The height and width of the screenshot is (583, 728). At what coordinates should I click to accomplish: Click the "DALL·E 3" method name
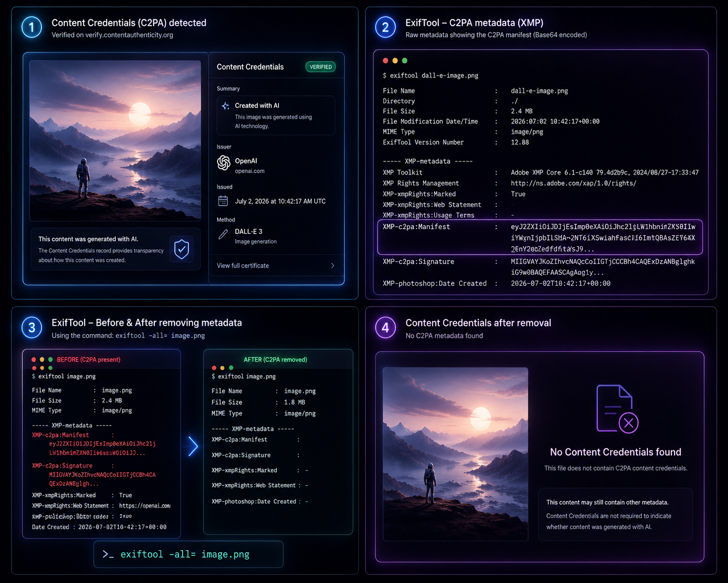(x=249, y=231)
